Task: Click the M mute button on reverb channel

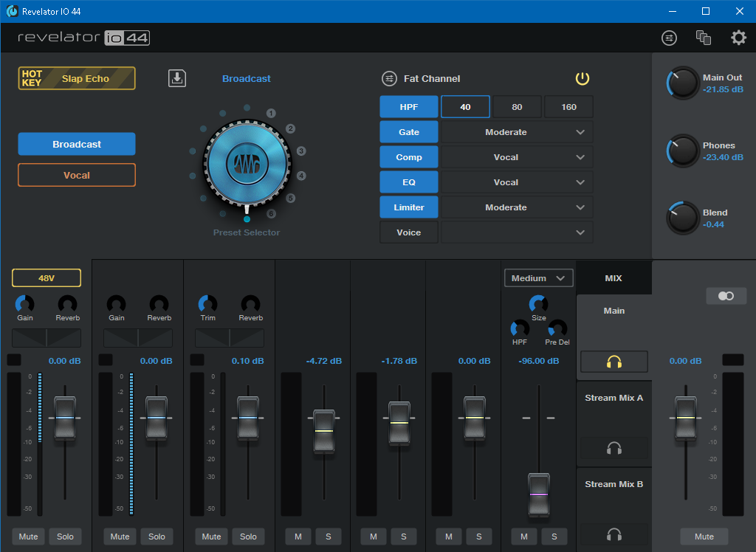Action: tap(524, 537)
